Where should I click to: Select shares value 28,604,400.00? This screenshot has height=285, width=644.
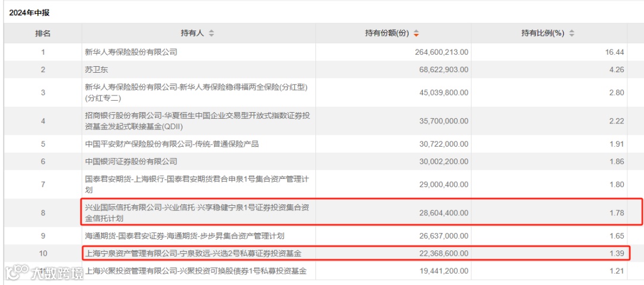[x=444, y=213]
